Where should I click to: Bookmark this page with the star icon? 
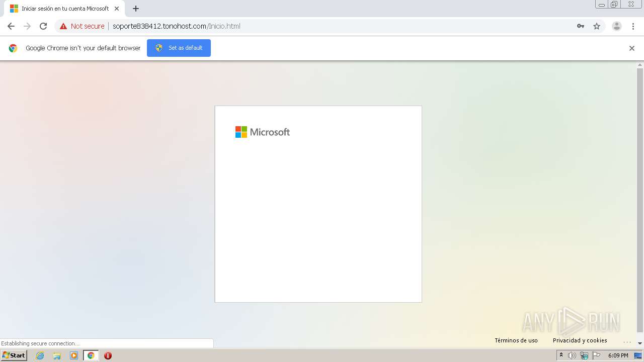pyautogui.click(x=597, y=26)
